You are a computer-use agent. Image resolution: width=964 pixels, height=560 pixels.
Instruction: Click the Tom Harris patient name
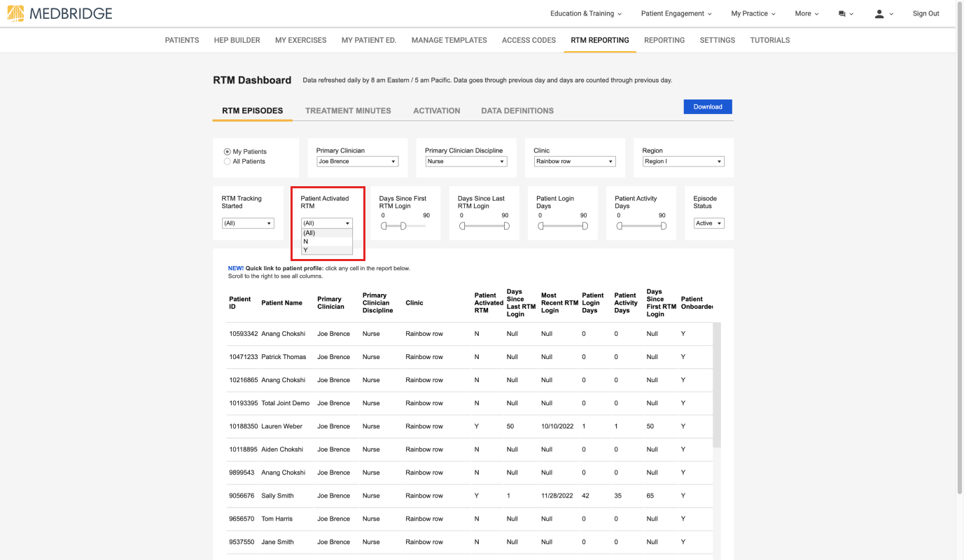coord(277,519)
